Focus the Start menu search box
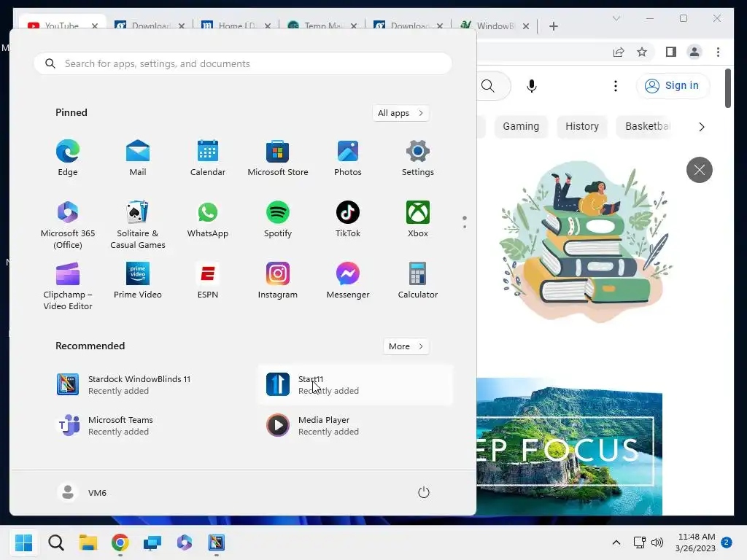747x560 pixels. coord(242,63)
